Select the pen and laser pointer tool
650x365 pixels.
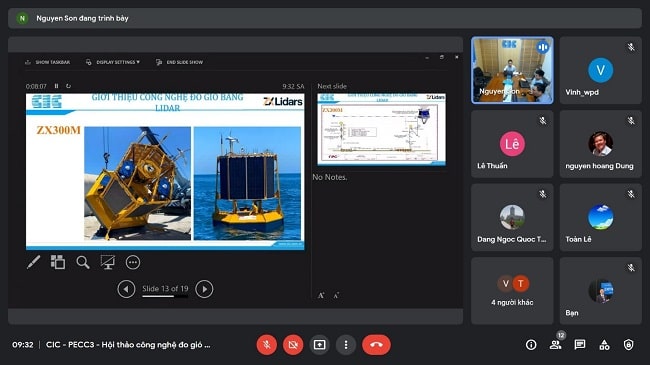click(x=33, y=262)
